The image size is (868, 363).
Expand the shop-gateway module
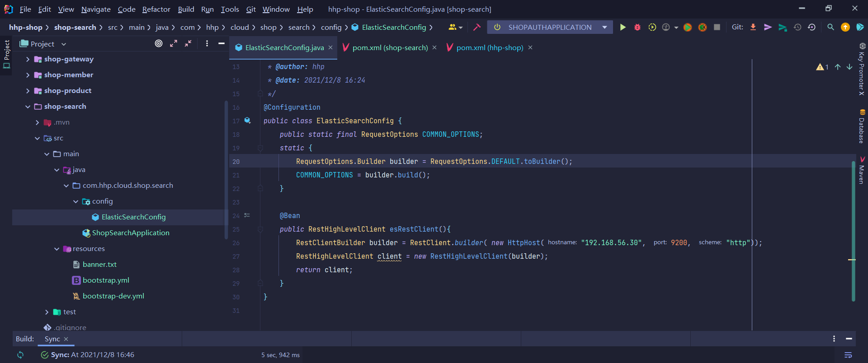click(x=28, y=59)
